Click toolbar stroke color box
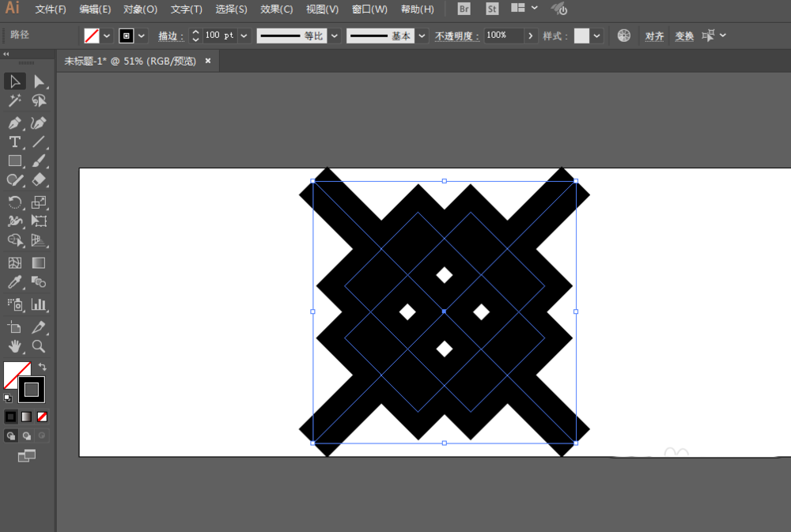Viewport: 791px width, 532px height. (32, 390)
